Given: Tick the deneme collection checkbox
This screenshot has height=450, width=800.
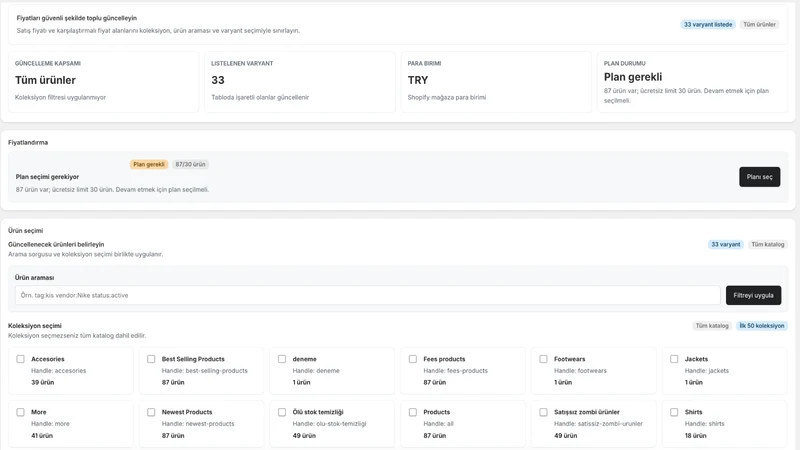Looking at the screenshot, I should [282, 359].
